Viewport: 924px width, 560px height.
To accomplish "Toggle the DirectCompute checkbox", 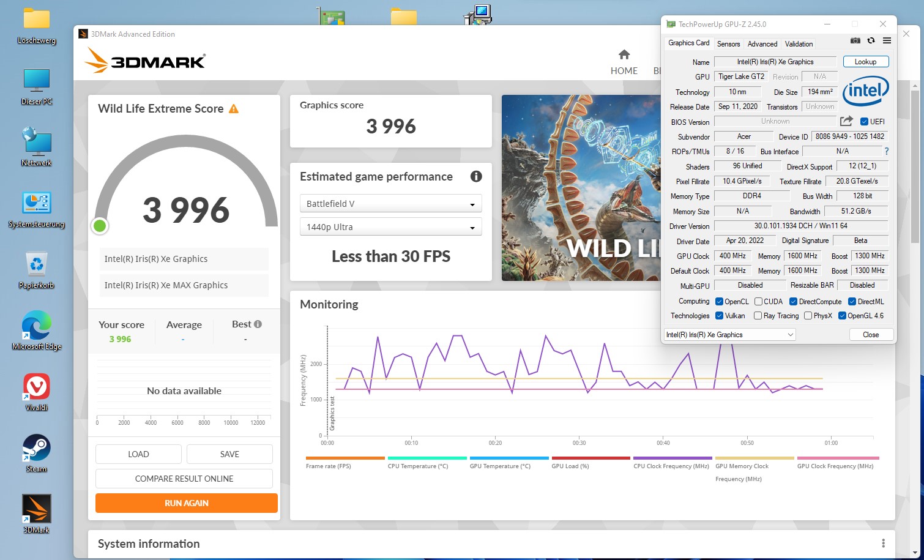I will (x=793, y=302).
